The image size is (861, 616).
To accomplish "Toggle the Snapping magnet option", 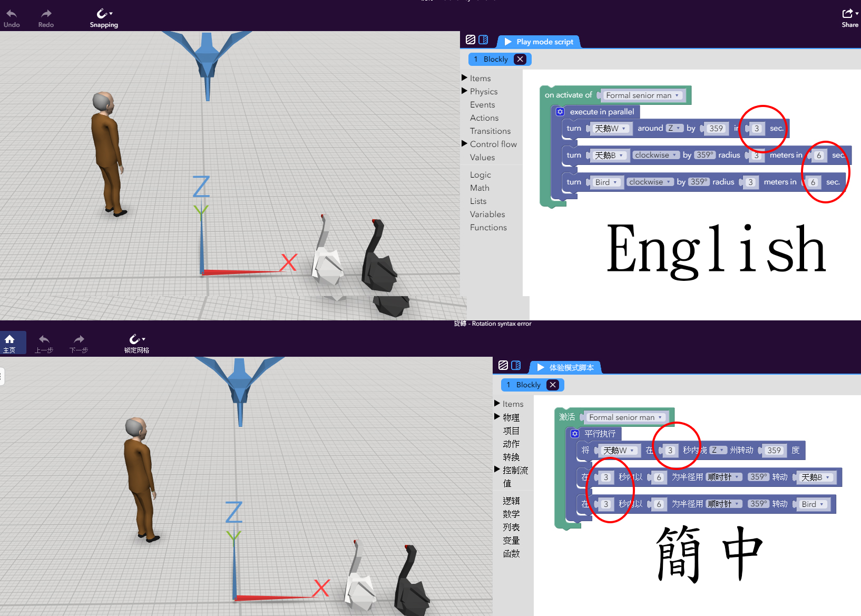I will pos(103,14).
